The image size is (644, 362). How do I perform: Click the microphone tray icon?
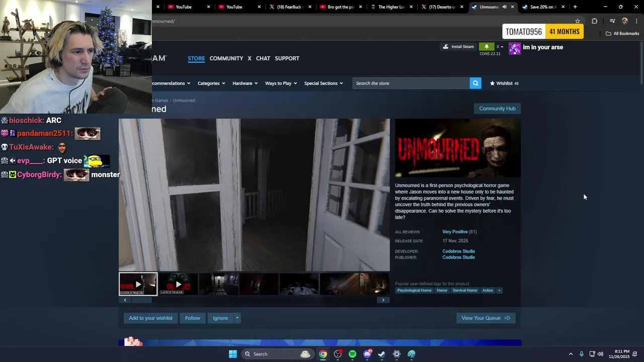pos(582,354)
